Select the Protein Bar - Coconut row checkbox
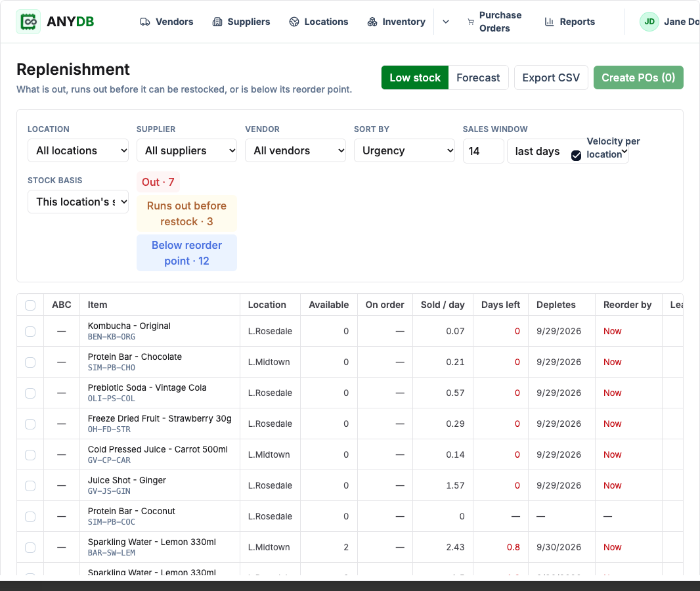Image resolution: width=700 pixels, height=591 pixels. [30, 516]
